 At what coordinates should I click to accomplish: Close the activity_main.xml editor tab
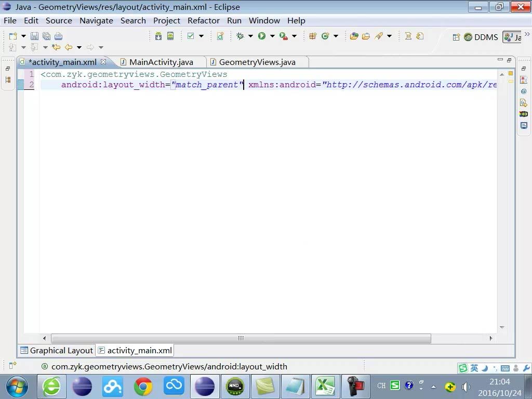103,62
